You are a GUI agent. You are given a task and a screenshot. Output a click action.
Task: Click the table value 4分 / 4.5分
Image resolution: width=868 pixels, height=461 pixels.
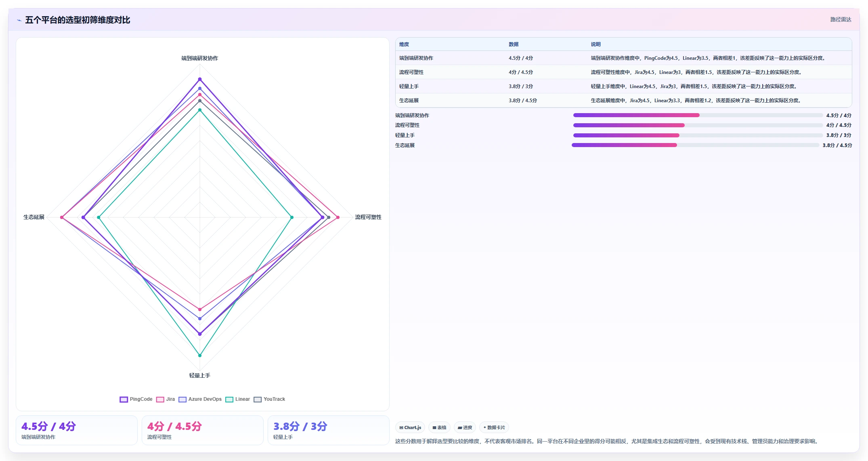tap(521, 72)
